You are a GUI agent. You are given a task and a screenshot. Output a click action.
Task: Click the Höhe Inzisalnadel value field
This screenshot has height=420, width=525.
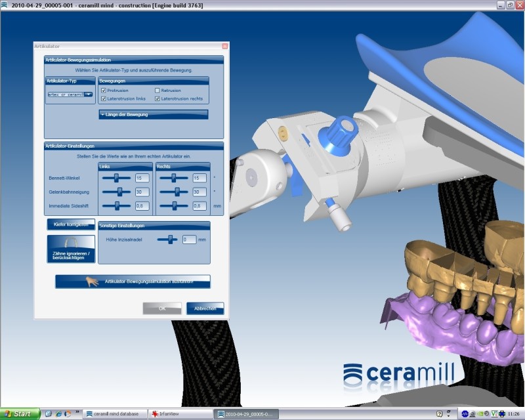point(189,240)
